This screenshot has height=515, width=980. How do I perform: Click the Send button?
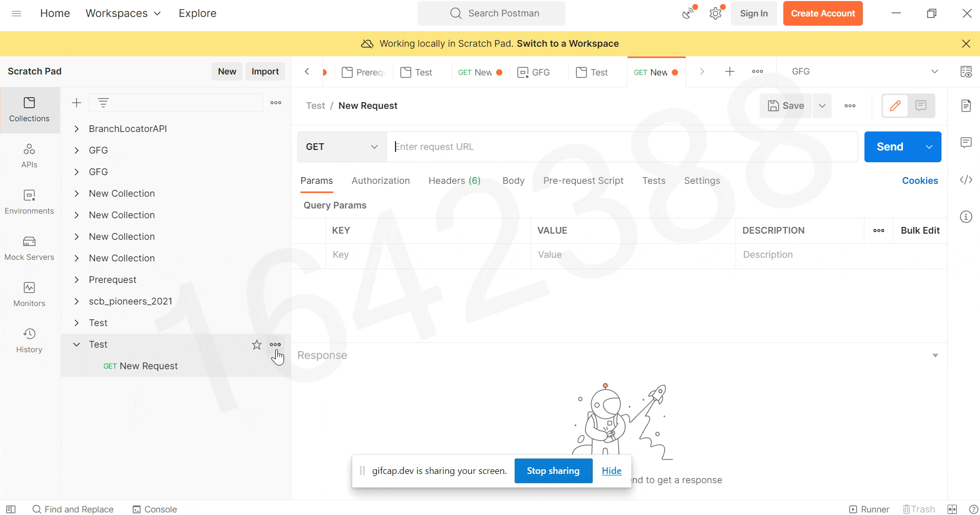click(891, 147)
